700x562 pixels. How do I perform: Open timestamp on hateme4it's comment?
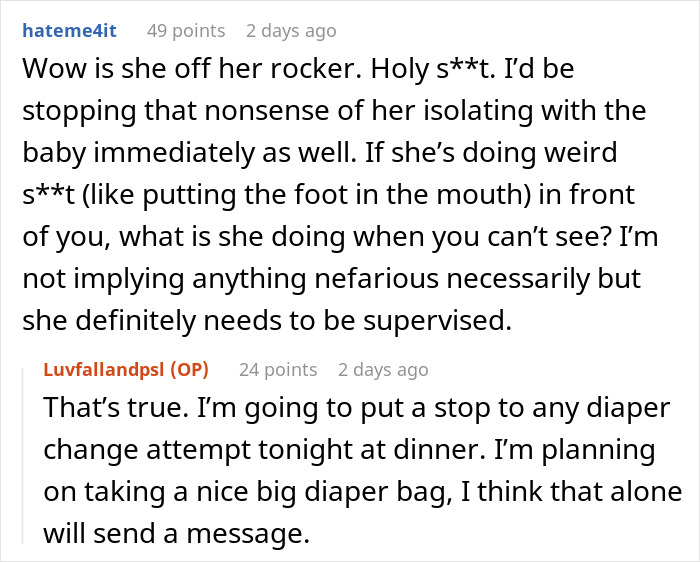pyautogui.click(x=291, y=31)
